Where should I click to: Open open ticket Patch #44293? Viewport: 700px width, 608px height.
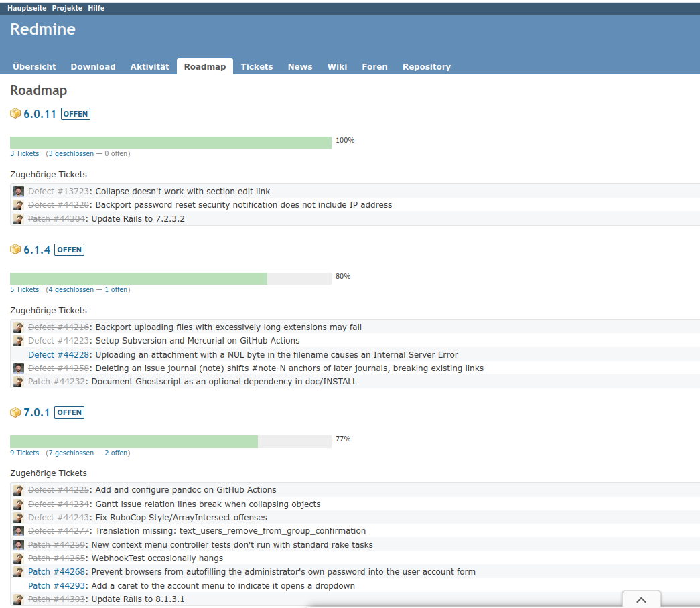pos(57,586)
